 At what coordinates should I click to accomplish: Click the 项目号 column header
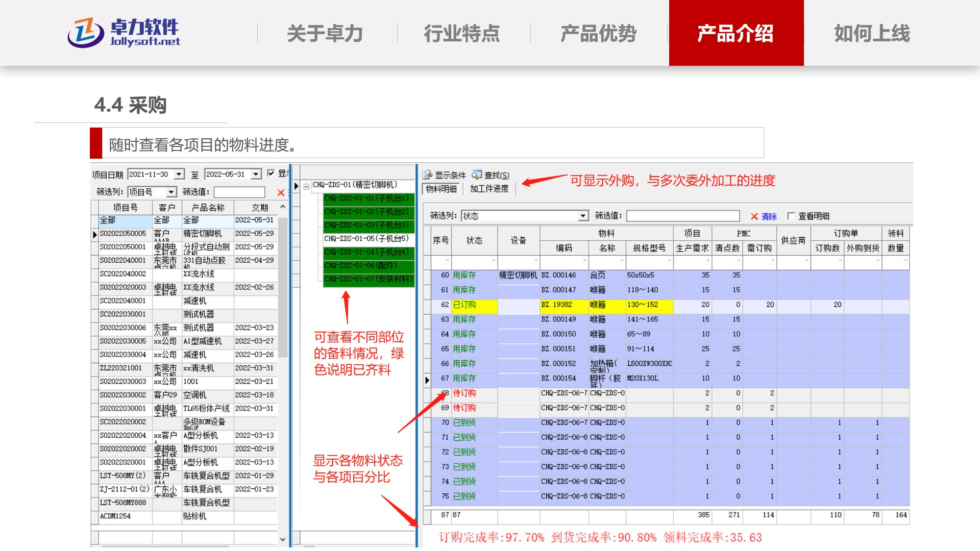(x=126, y=208)
